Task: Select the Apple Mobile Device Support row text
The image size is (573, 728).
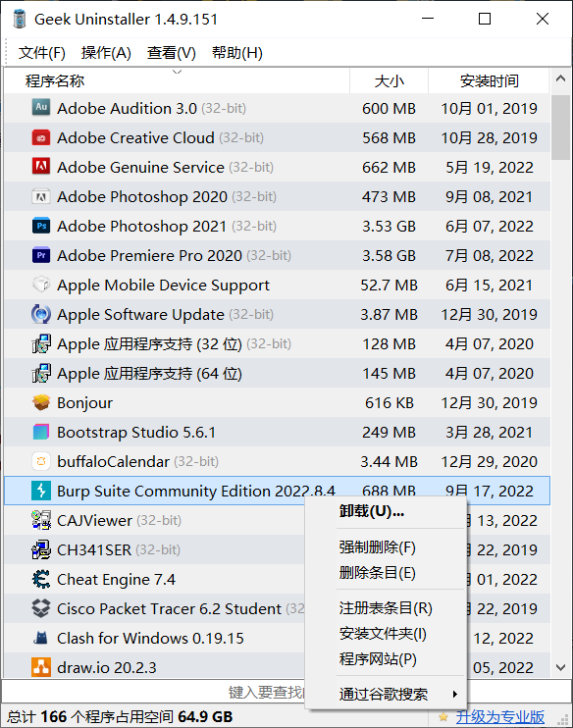Action: [163, 286]
